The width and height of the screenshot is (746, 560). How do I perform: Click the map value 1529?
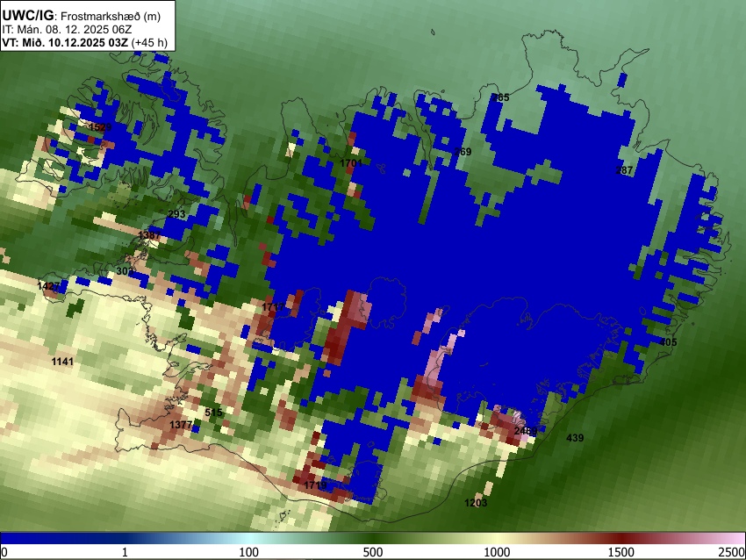point(100,127)
